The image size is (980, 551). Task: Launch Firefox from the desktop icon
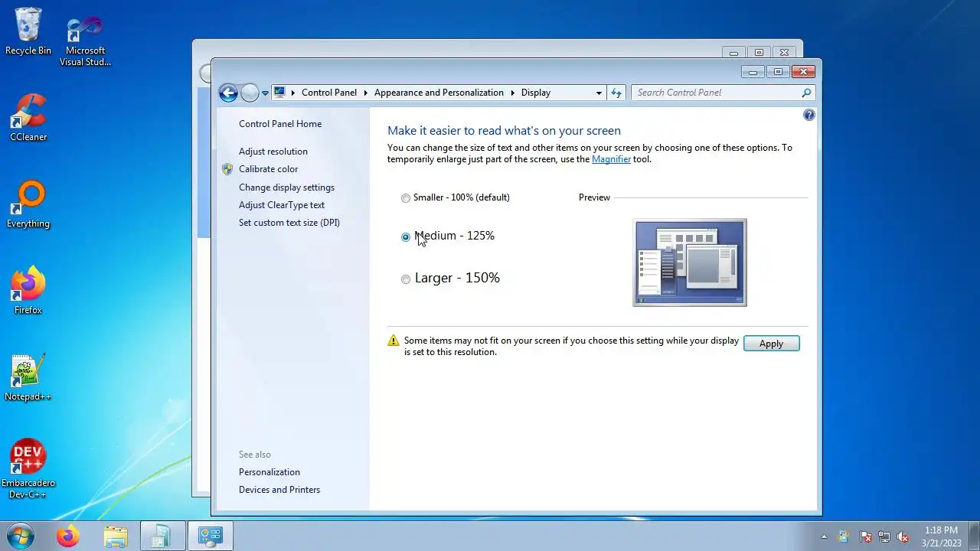pos(28,290)
